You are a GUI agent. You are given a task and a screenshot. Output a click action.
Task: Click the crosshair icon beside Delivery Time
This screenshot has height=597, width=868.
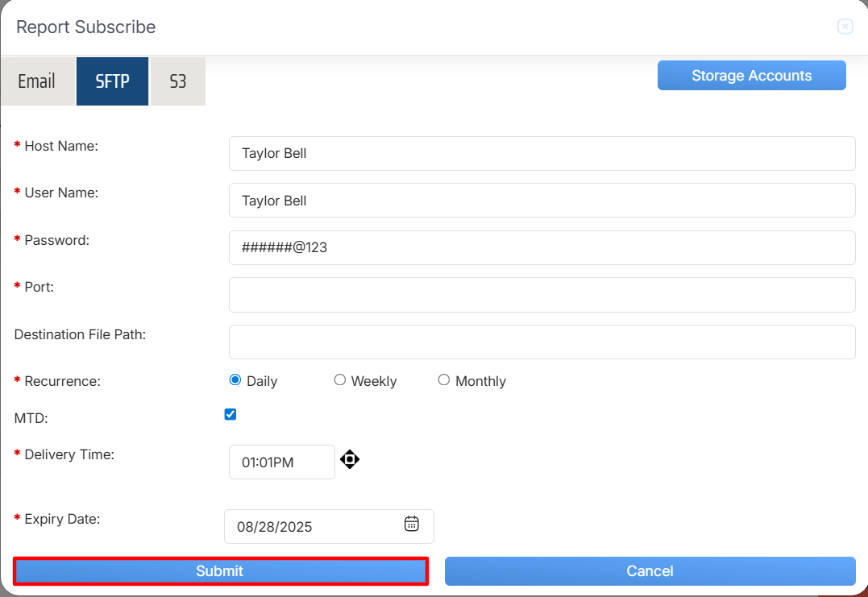point(350,460)
